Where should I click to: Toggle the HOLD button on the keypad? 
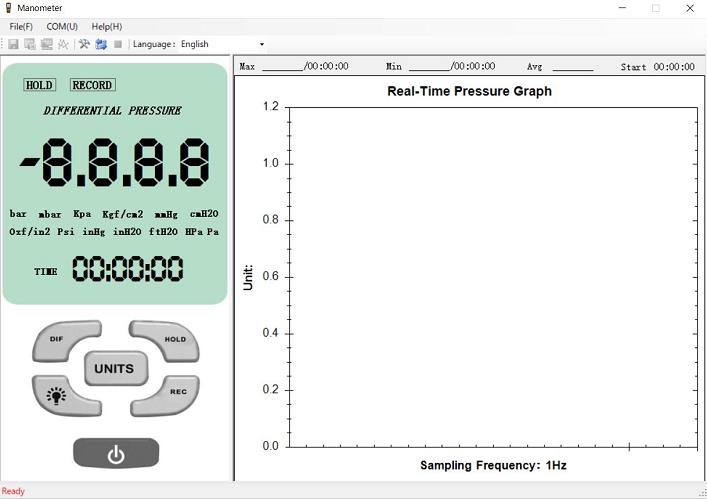pyautogui.click(x=170, y=341)
